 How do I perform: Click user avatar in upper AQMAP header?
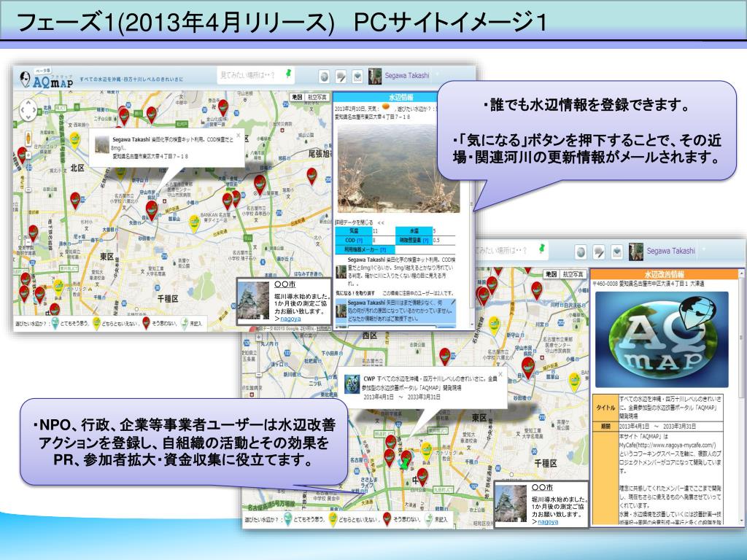point(375,76)
